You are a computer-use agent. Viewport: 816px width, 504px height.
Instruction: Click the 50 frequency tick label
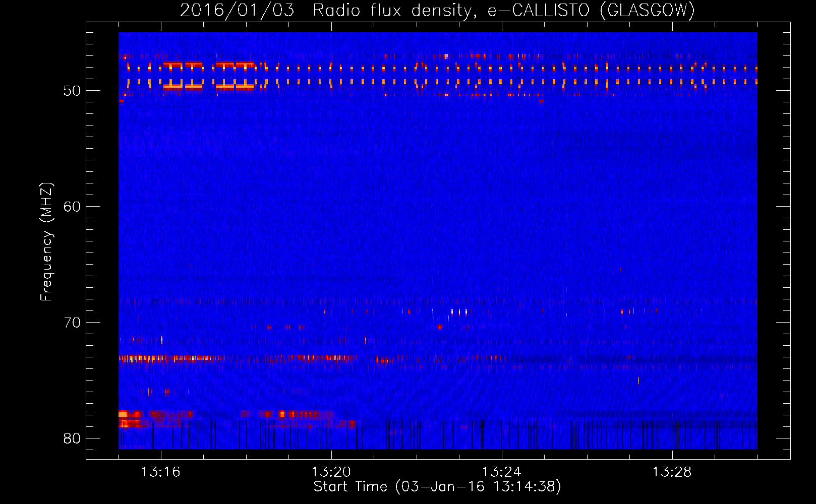tap(72, 91)
